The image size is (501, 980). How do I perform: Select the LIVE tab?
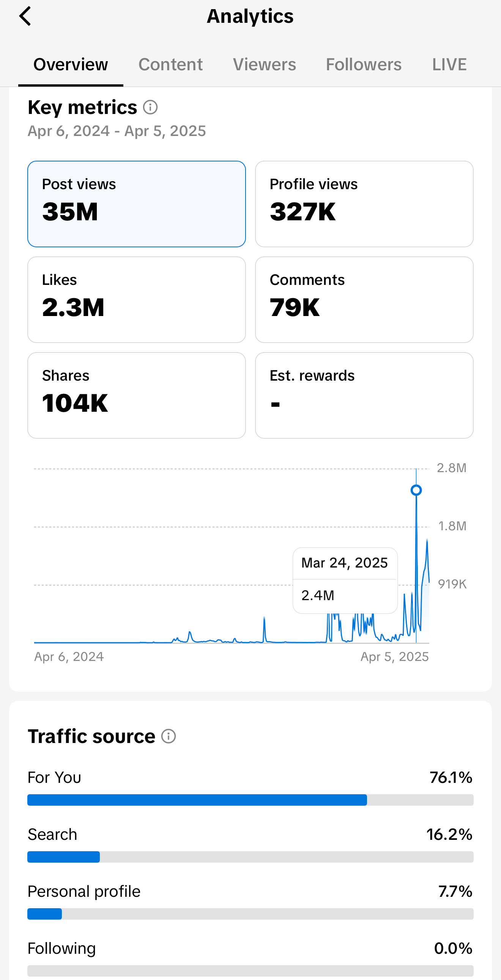(449, 64)
